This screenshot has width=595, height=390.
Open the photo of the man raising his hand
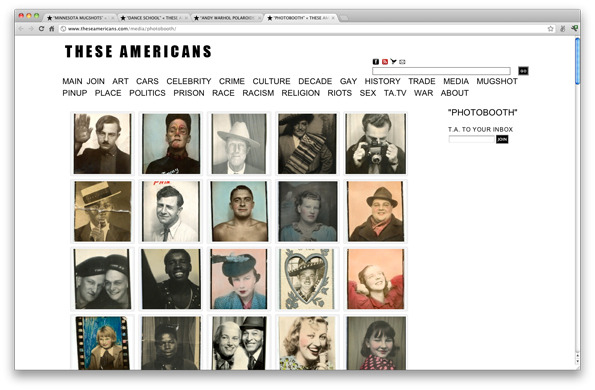click(102, 144)
